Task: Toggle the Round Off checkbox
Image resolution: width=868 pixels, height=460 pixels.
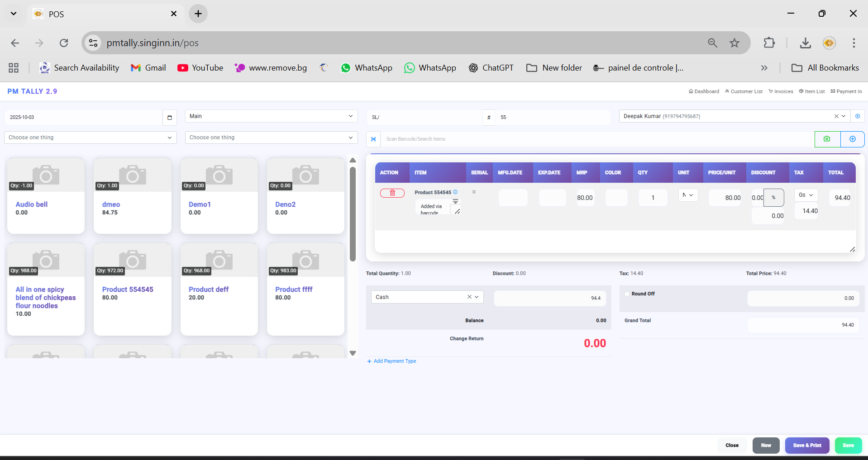Action: click(x=627, y=294)
